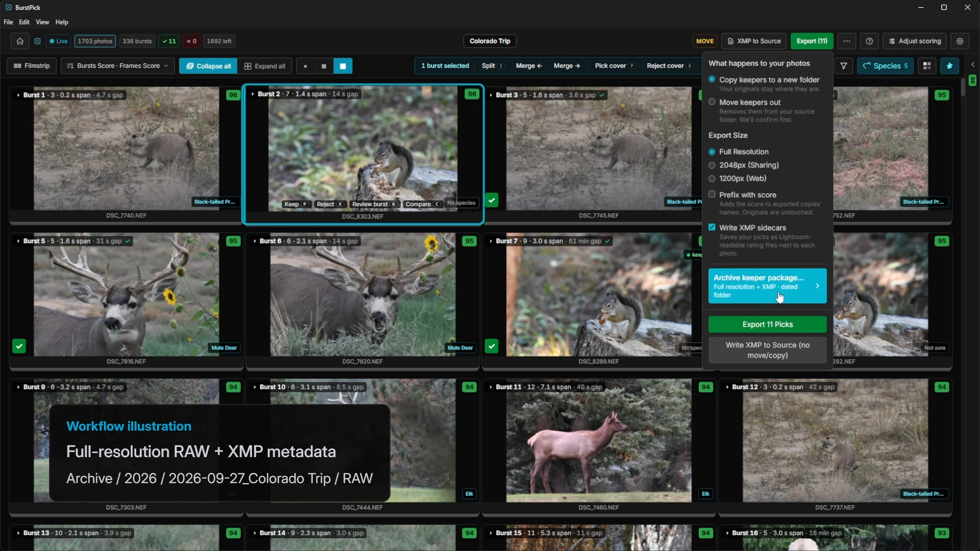The height and width of the screenshot is (551, 980).
Task: Click Export 11 Picks button
Action: (x=767, y=324)
